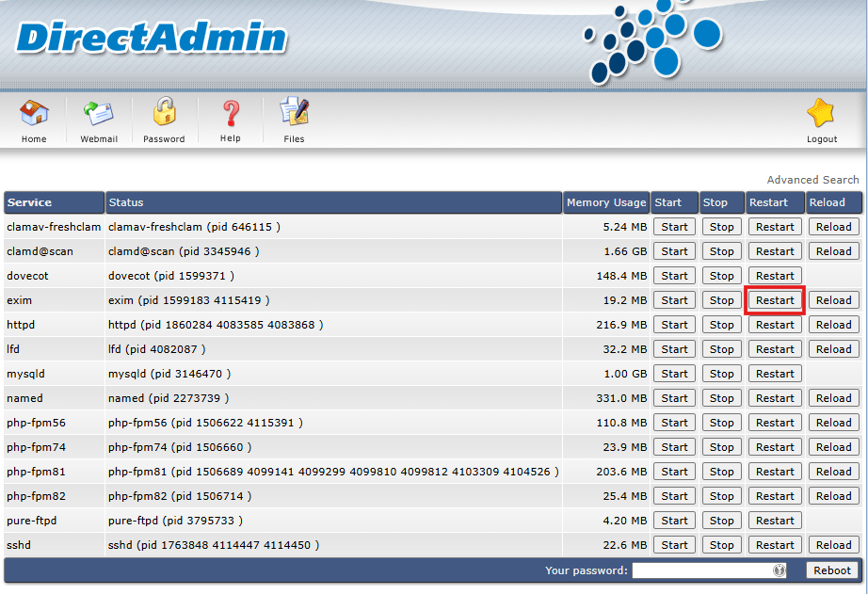The image size is (868, 594).
Task: Select the '1.66 GB' memory value
Action: coord(625,251)
